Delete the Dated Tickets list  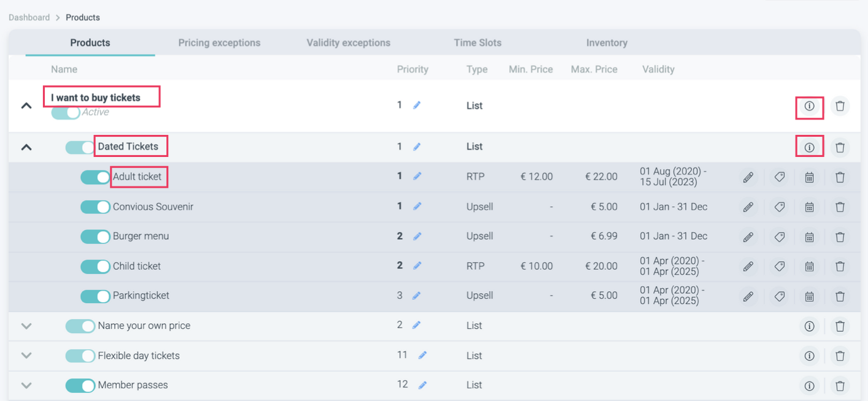point(840,147)
